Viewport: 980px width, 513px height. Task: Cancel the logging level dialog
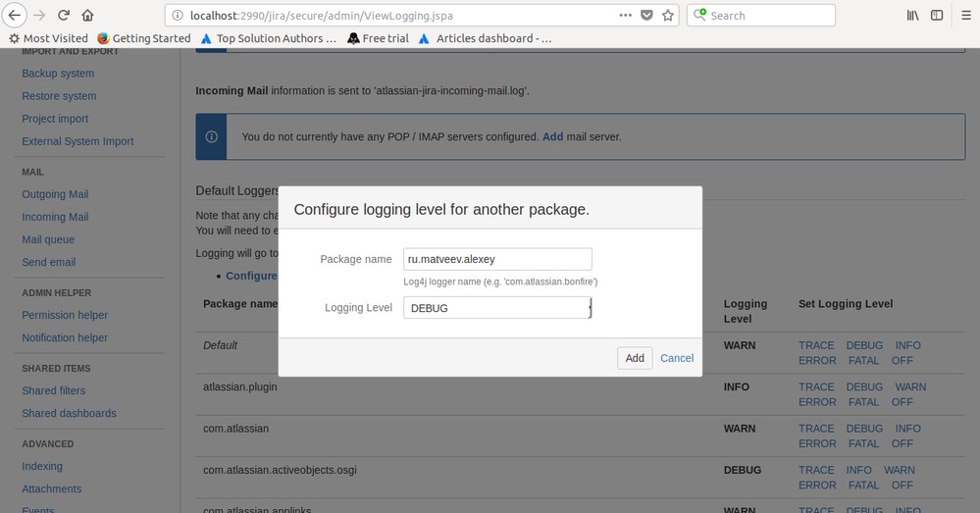coord(677,358)
